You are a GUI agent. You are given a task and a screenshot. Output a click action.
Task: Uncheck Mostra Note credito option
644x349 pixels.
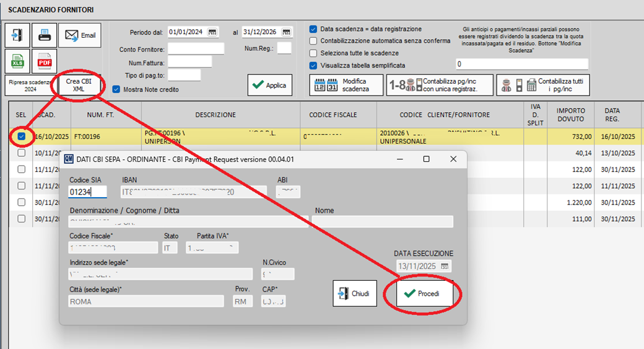[116, 89]
